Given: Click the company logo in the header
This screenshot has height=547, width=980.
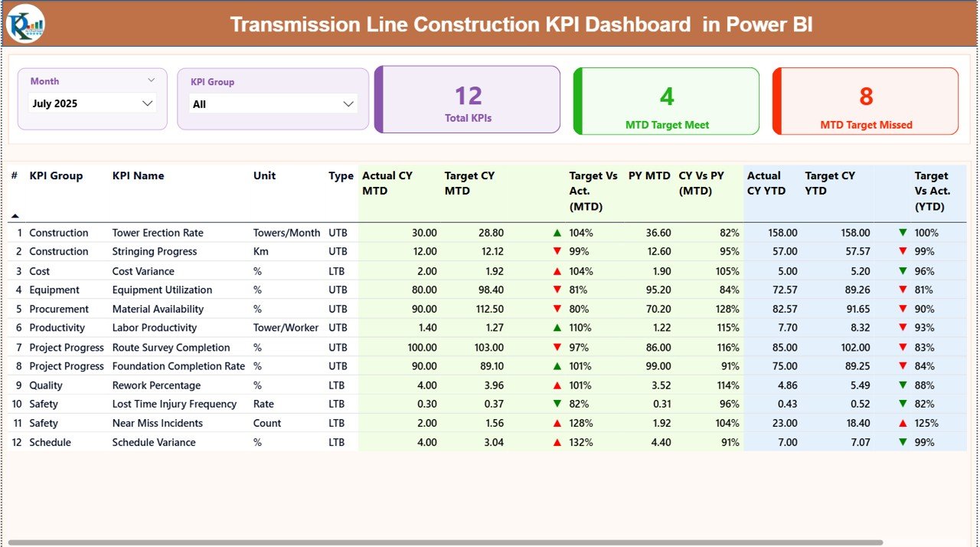Looking at the screenshot, I should pos(26,24).
